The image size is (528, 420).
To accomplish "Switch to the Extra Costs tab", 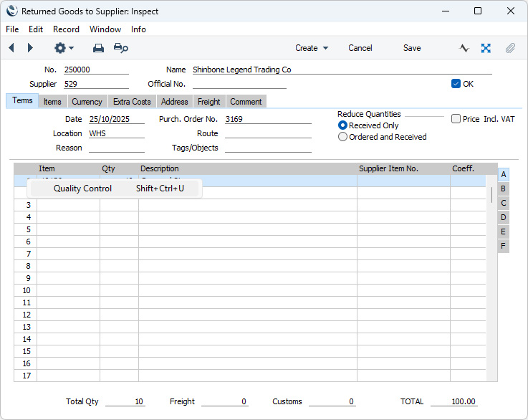I will click(x=132, y=102).
